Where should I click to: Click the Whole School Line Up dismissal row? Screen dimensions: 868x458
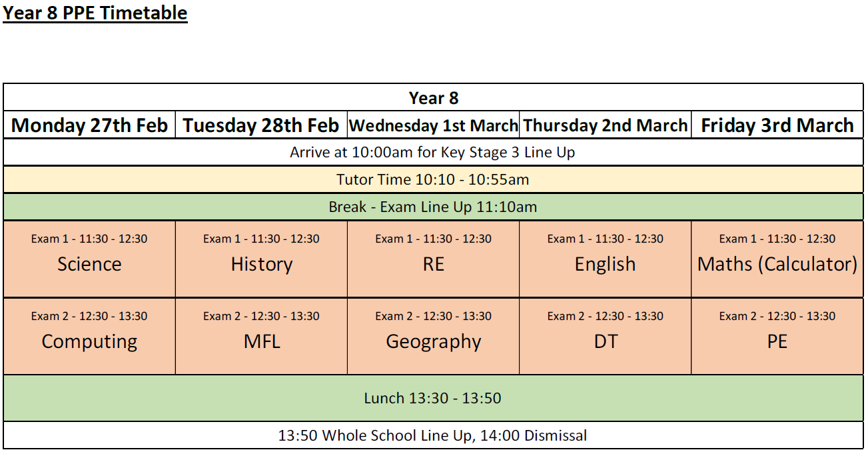coord(433,435)
